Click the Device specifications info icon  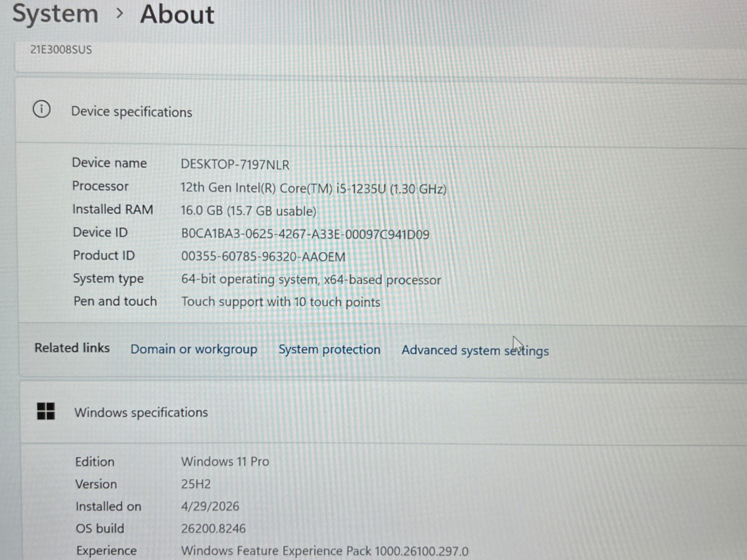coord(42,110)
